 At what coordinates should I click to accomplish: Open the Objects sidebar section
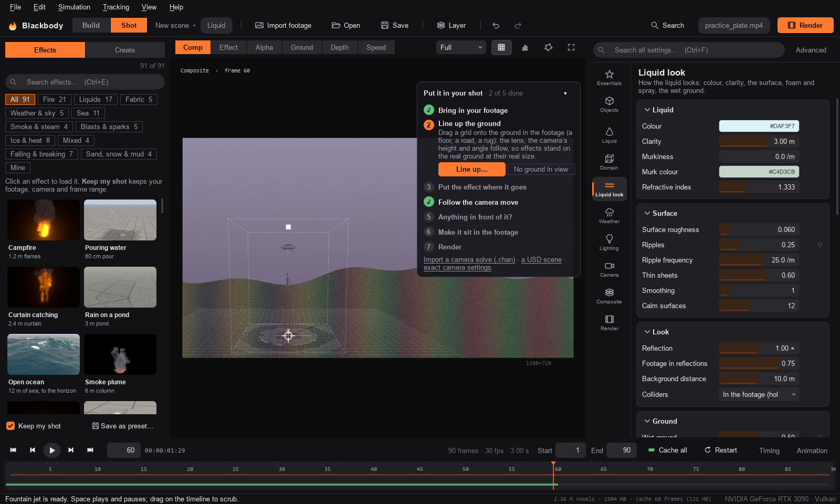click(x=609, y=104)
